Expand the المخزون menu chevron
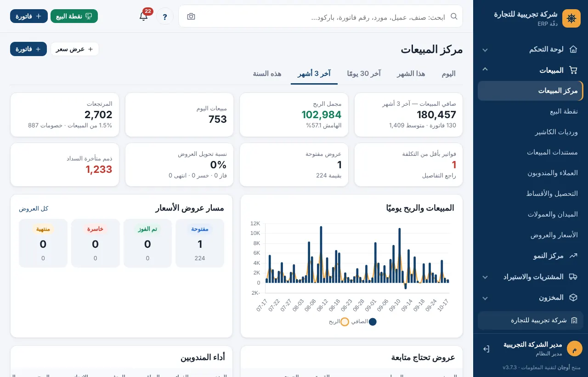588x377 pixels. (485, 298)
